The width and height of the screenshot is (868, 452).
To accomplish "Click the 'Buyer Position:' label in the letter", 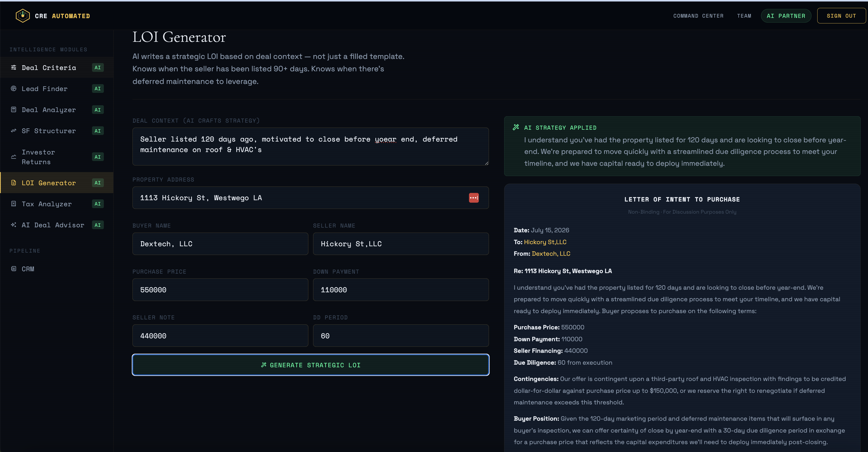I will 536,419.
